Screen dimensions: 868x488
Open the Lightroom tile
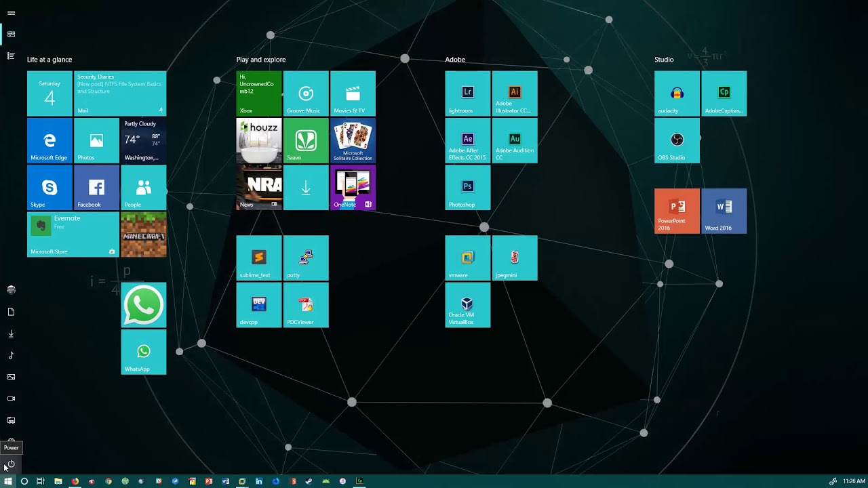(467, 94)
